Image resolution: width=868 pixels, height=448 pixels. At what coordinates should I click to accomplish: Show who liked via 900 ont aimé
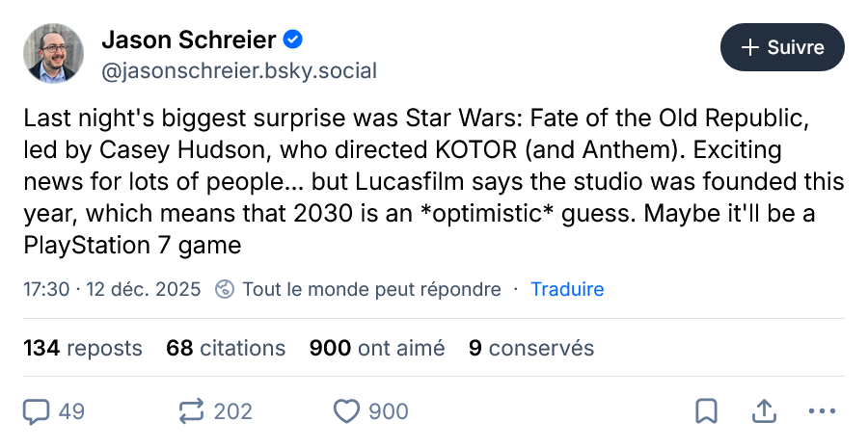pos(377,348)
